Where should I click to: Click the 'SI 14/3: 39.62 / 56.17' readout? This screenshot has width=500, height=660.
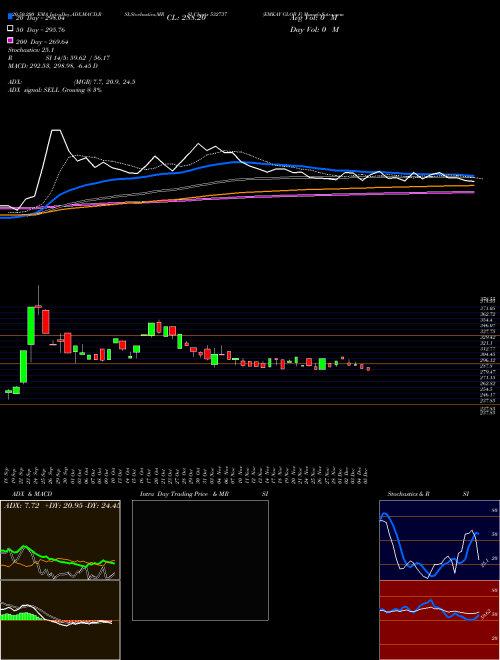(x=78, y=58)
